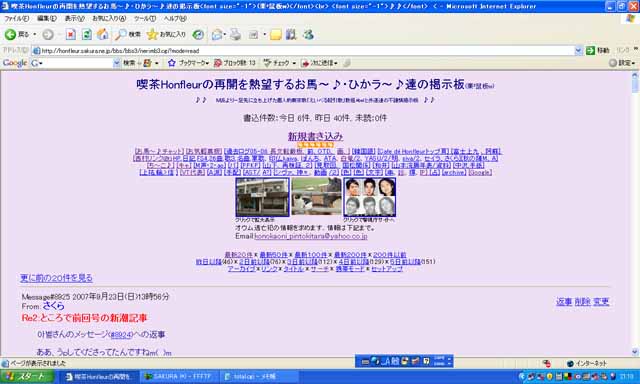Open the wanted persons faces thumbnail
The width and height of the screenshot is (640, 384).
369,197
